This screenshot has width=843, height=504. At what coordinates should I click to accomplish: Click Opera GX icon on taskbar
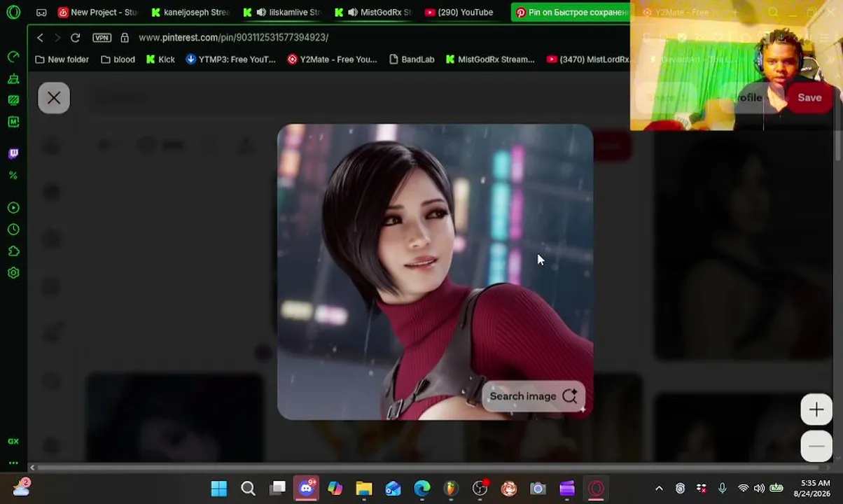(597, 489)
